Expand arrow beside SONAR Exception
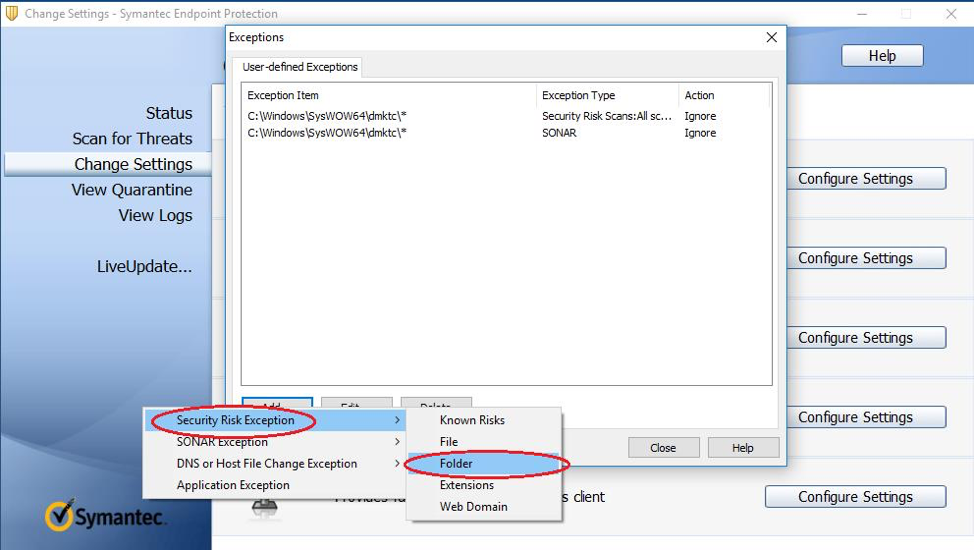 [x=397, y=442]
